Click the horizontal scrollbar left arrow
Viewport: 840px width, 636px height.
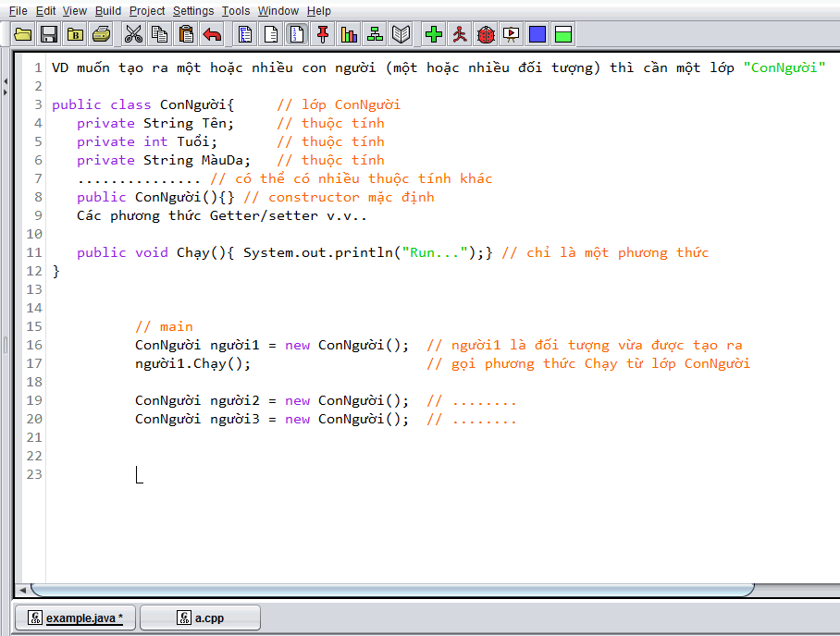(22, 590)
